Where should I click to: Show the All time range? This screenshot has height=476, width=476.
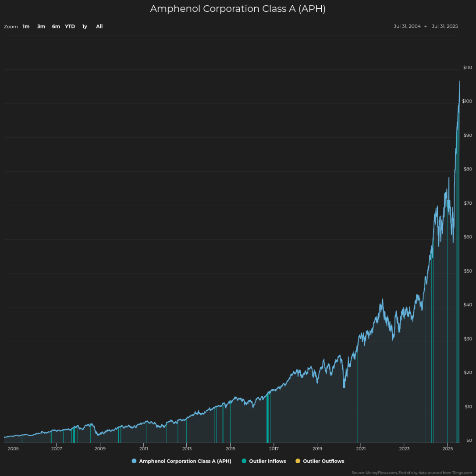pos(99,26)
